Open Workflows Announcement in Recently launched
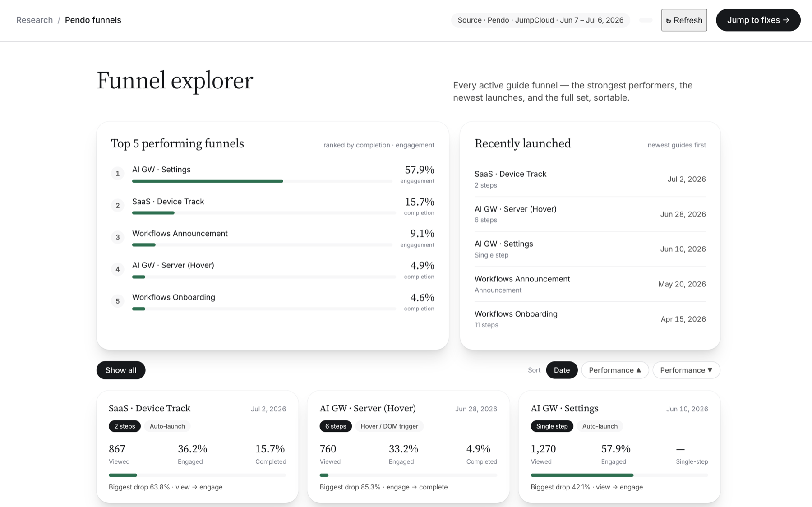 pos(590,284)
